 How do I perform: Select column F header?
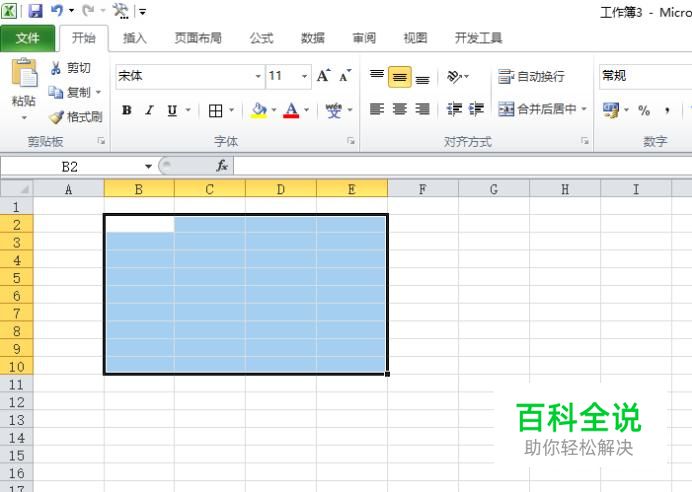pos(423,189)
